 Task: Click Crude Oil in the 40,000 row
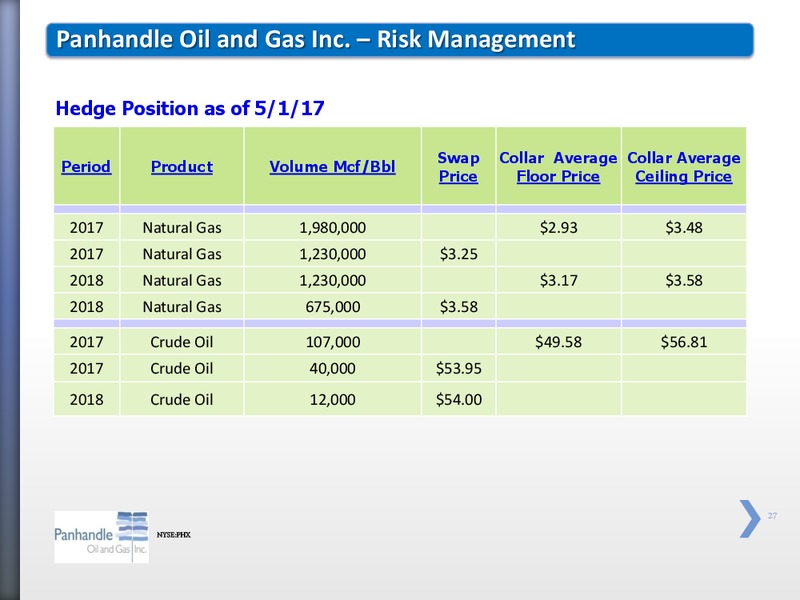point(182,368)
